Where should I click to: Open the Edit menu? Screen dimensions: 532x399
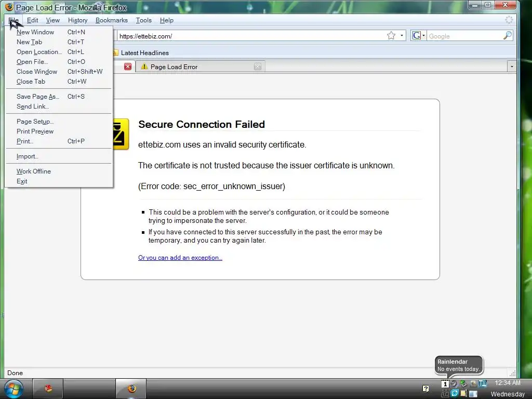click(32, 20)
